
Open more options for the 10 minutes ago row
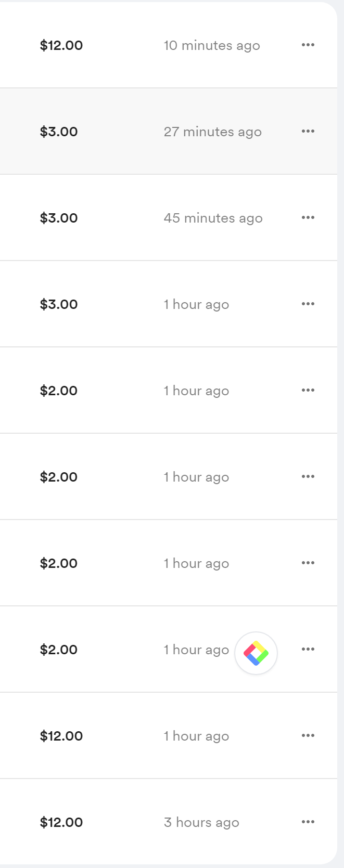click(308, 45)
